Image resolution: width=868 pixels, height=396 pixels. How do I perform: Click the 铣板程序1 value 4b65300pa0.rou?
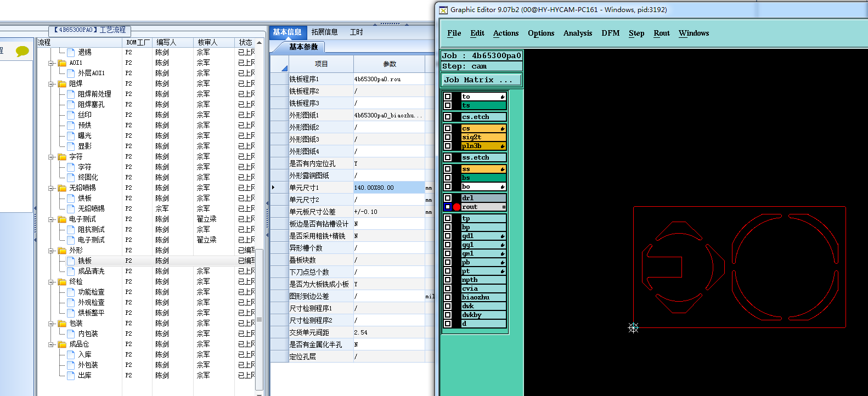click(389, 79)
